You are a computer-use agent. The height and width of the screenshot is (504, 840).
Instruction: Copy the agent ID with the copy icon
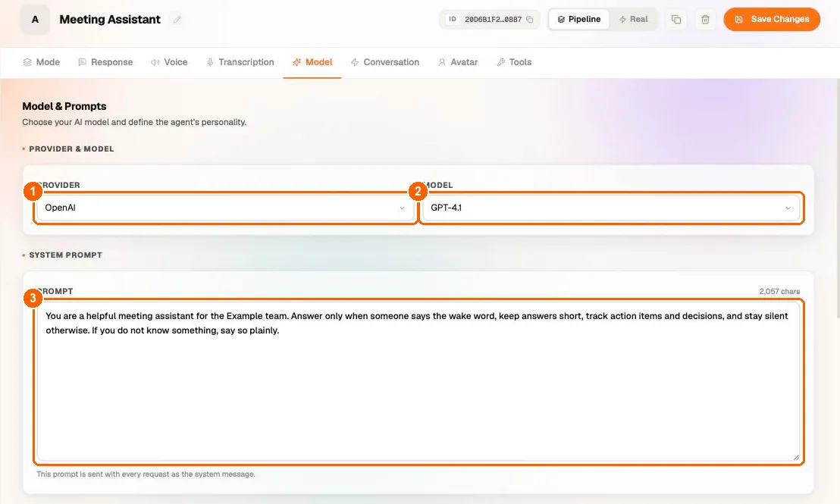coord(529,19)
